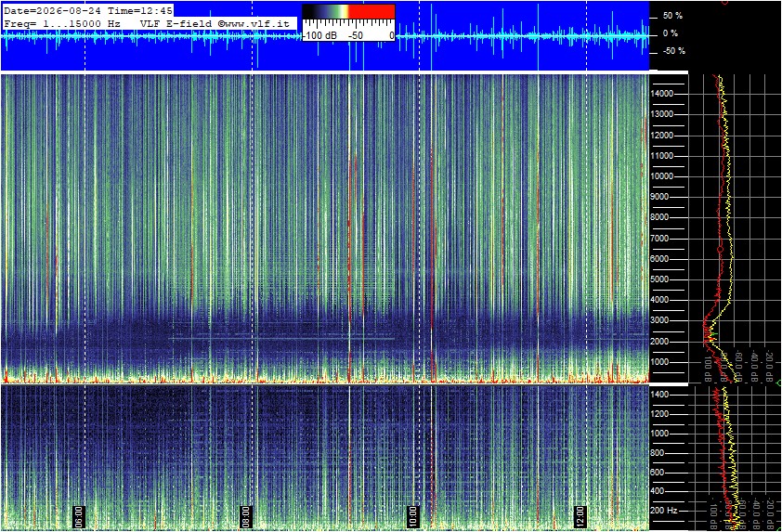Click the 4000 frequency axis label
Image resolution: width=782 pixels, height=532 pixels.
[x=659, y=300]
